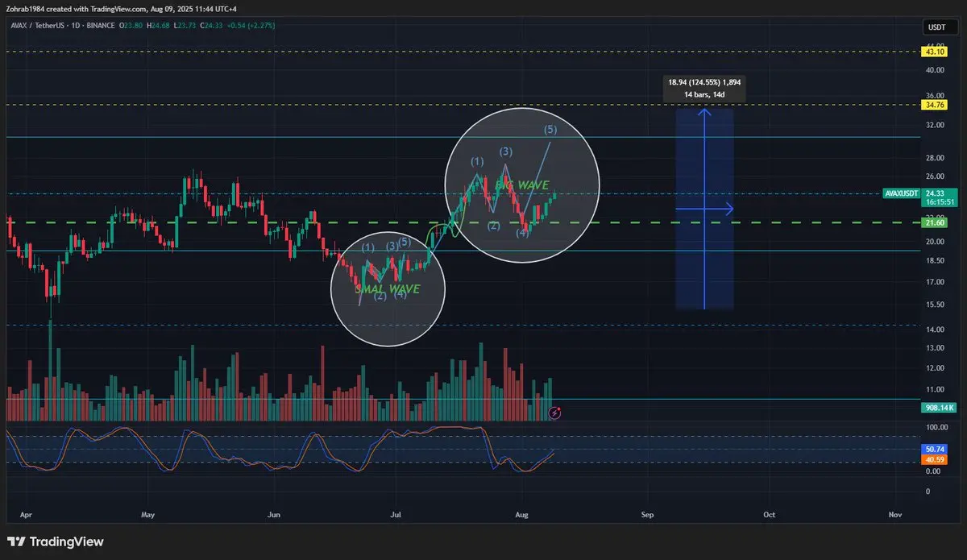Image resolution: width=967 pixels, height=560 pixels.
Task: Click the (5) wave label in the big circle
Action: click(x=550, y=130)
